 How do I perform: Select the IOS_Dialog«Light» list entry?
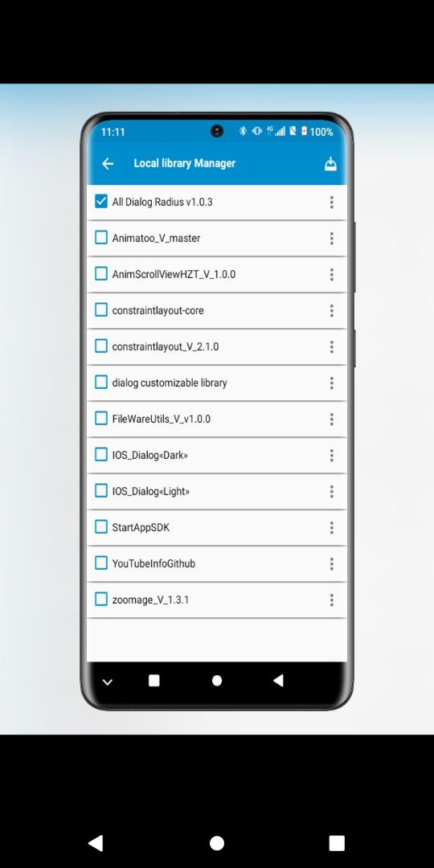pyautogui.click(x=217, y=492)
